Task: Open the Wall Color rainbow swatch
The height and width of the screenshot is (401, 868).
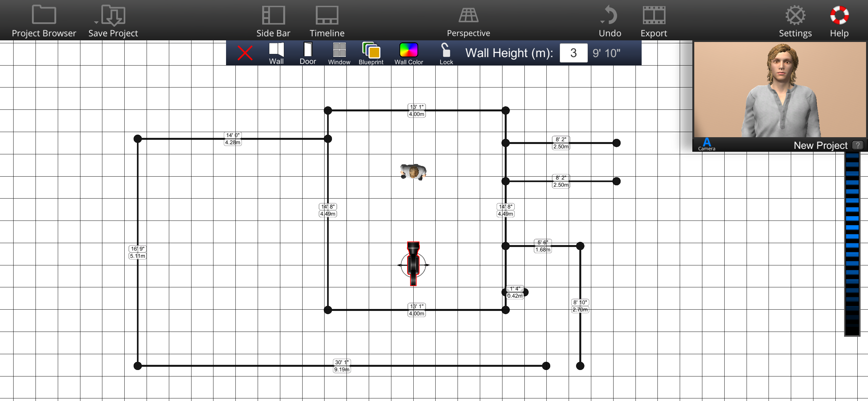Action: pos(408,50)
